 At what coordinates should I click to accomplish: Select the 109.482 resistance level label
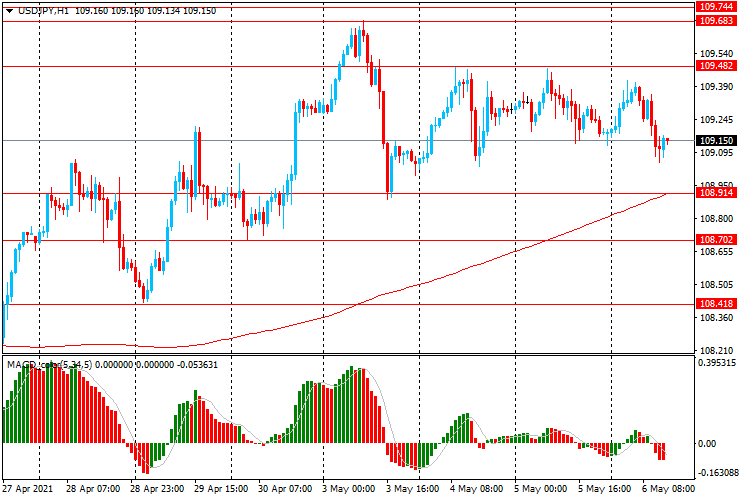click(716, 66)
